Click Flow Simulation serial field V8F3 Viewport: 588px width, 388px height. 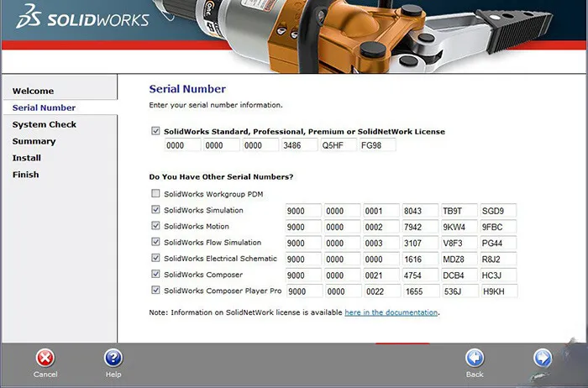[x=459, y=243]
